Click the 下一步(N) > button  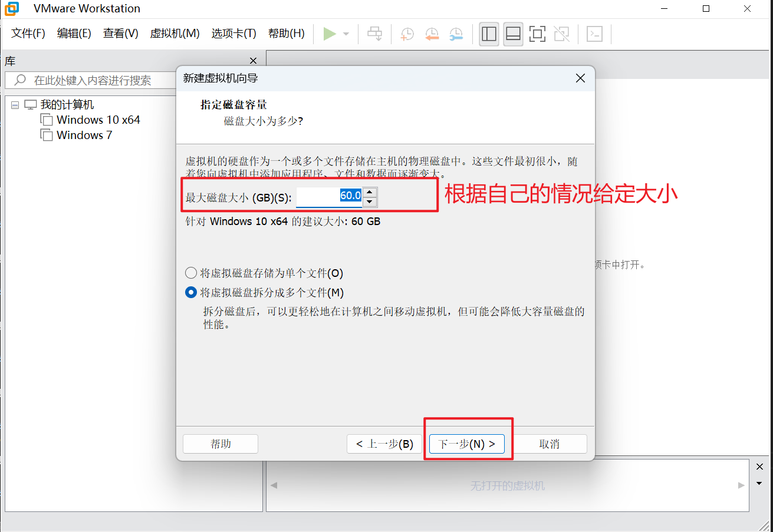click(x=466, y=444)
